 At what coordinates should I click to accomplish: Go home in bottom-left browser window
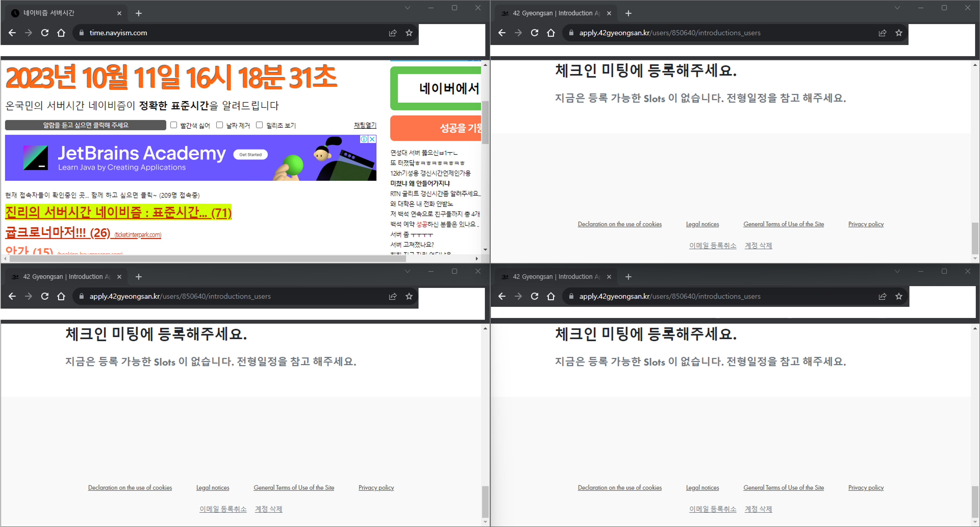tap(61, 296)
